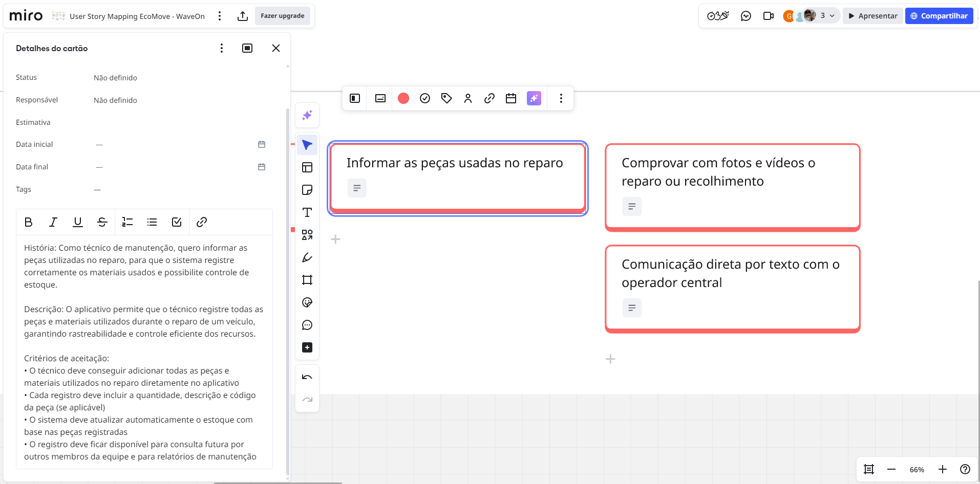Click the Compartilhar button
The height and width of the screenshot is (484, 980).
(939, 16)
